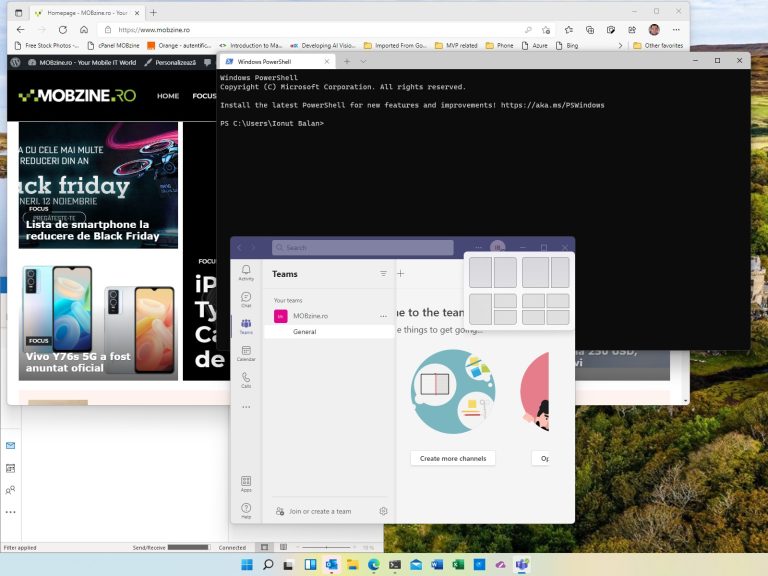Open Chat in the Teams sidebar
The image size is (768, 576).
pos(246,299)
